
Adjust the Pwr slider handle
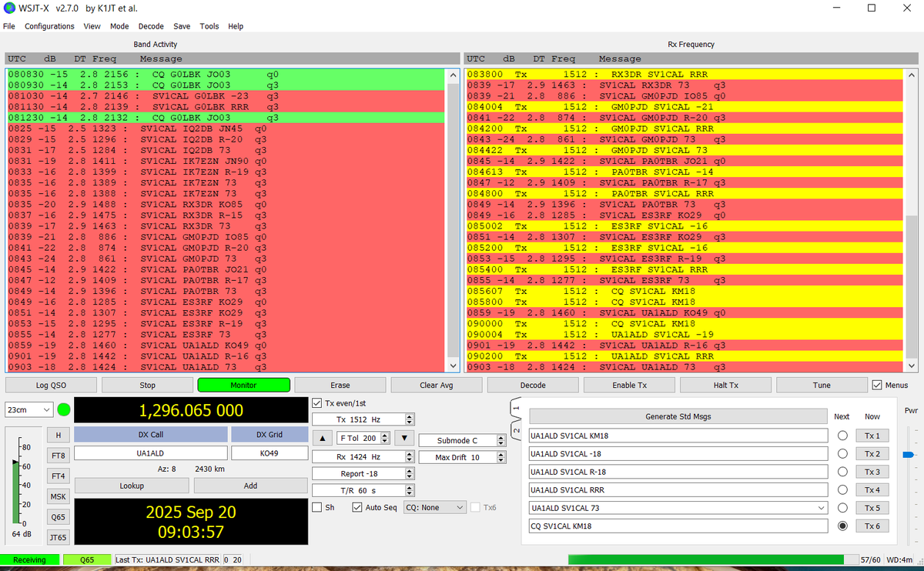pyautogui.click(x=908, y=455)
